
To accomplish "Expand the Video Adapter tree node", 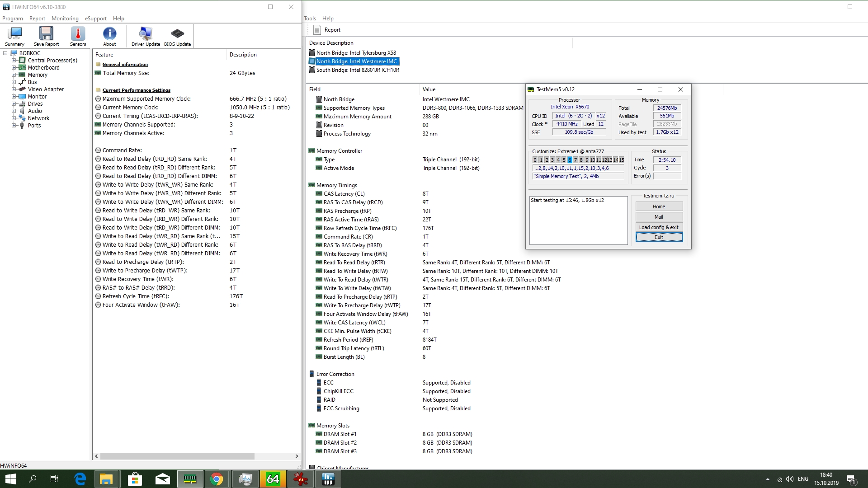I will [x=14, y=89].
